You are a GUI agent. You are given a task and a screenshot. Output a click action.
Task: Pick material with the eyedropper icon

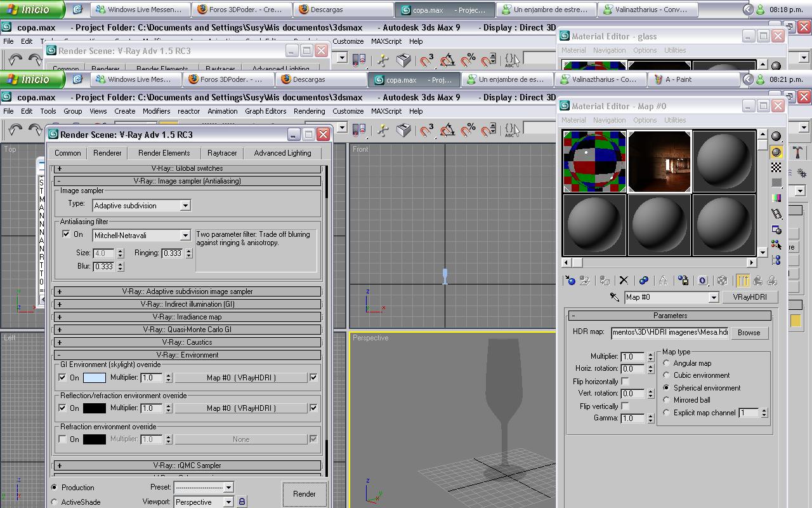pyautogui.click(x=614, y=297)
